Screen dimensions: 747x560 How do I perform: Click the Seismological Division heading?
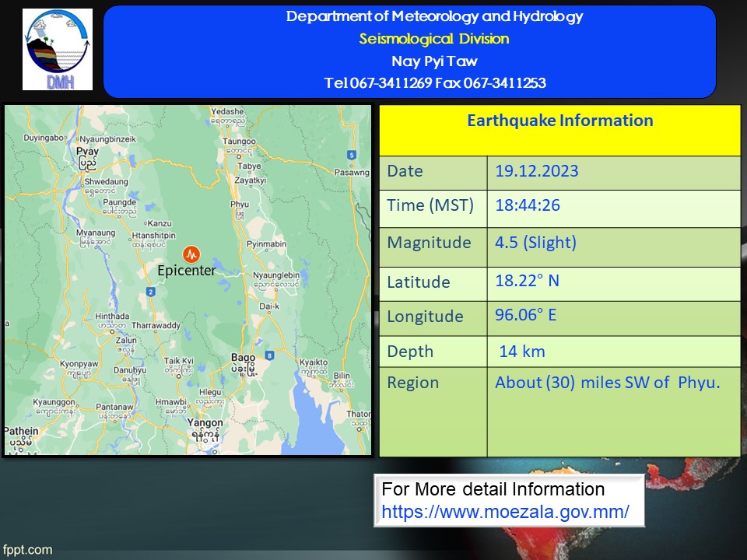(x=434, y=39)
